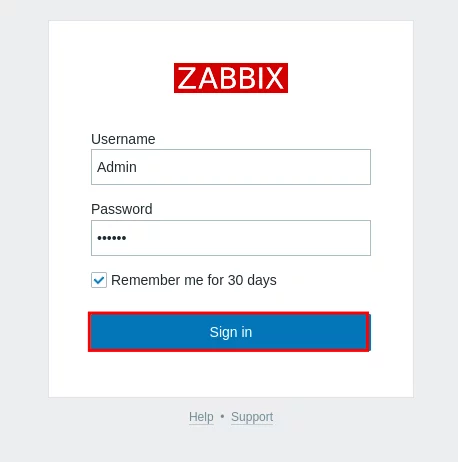Click the Password label text
This screenshot has height=462, width=458.
tap(122, 209)
